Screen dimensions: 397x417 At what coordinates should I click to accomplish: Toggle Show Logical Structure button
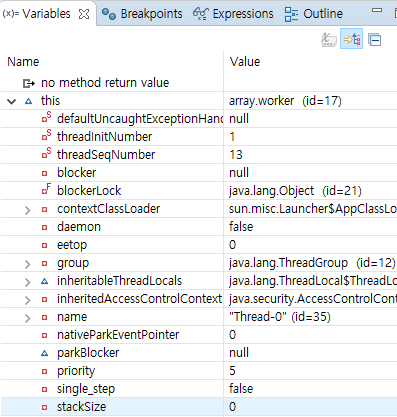click(x=352, y=40)
